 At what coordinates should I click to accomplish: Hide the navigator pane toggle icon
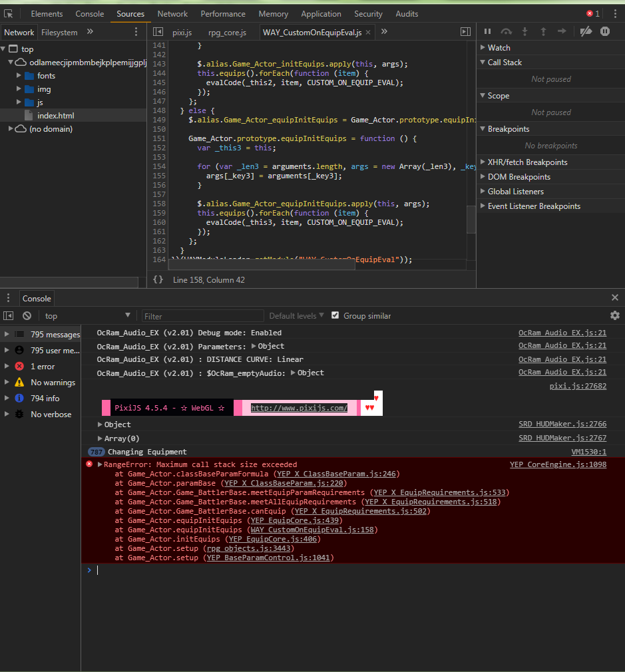coord(158,32)
